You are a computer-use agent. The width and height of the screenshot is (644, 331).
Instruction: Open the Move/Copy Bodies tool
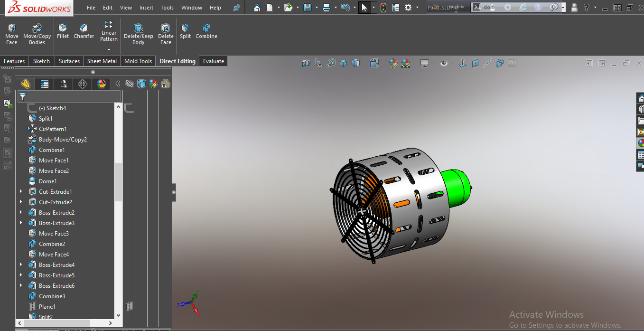pyautogui.click(x=37, y=34)
